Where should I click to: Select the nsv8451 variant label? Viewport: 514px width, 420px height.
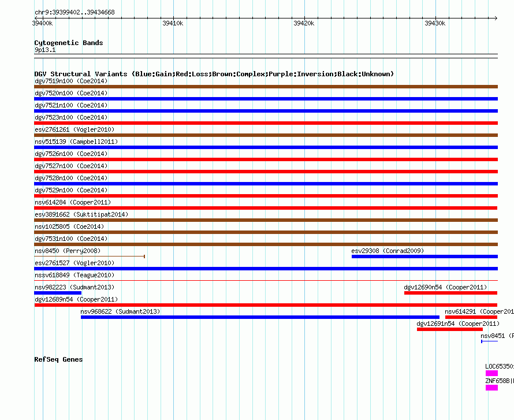coord(497,336)
